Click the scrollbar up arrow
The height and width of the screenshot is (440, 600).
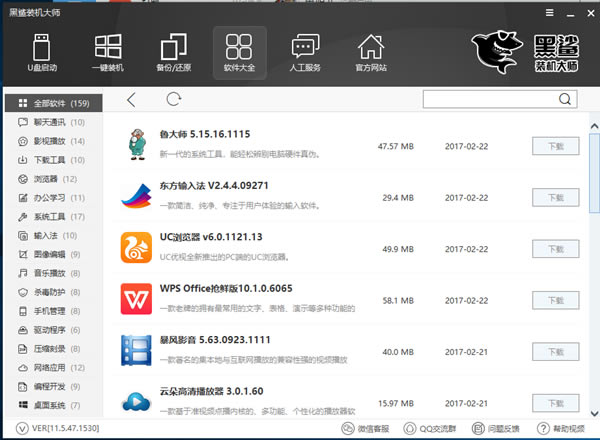594,126
